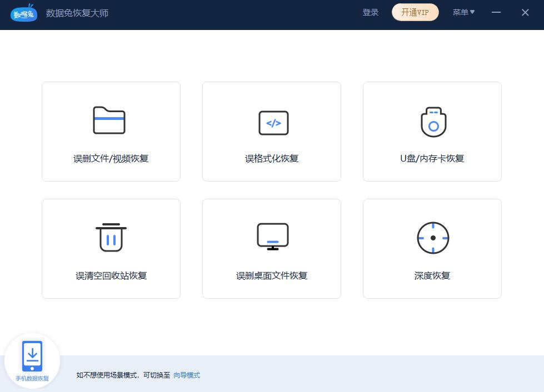Launch deep scan from the 深度恢复 card
This screenshot has width=544, height=392.
432,248
